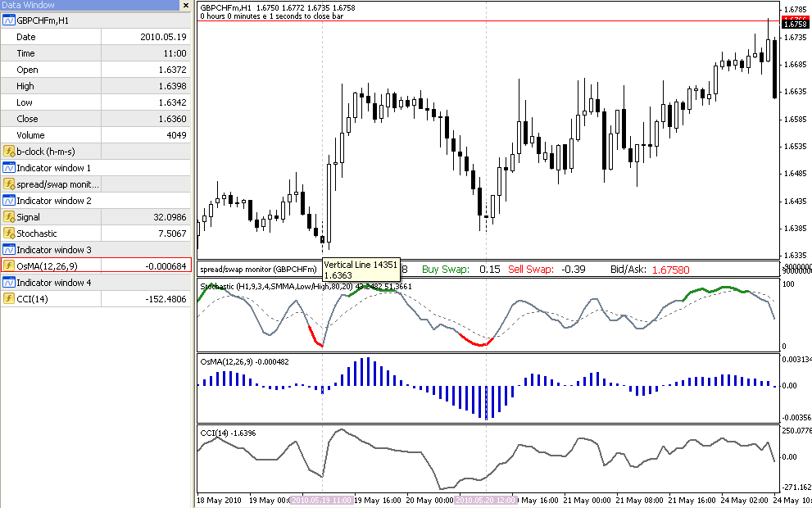
Task: Click the 1.6685 price scale label
Action: click(796, 65)
